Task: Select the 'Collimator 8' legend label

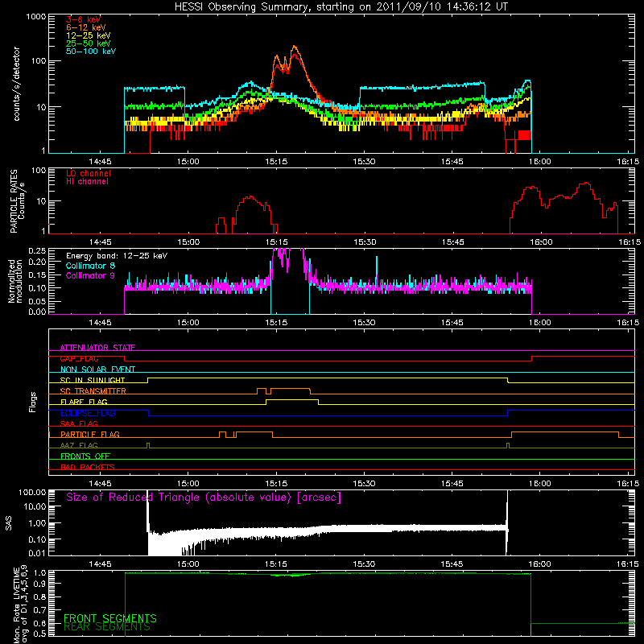Action: (x=90, y=266)
